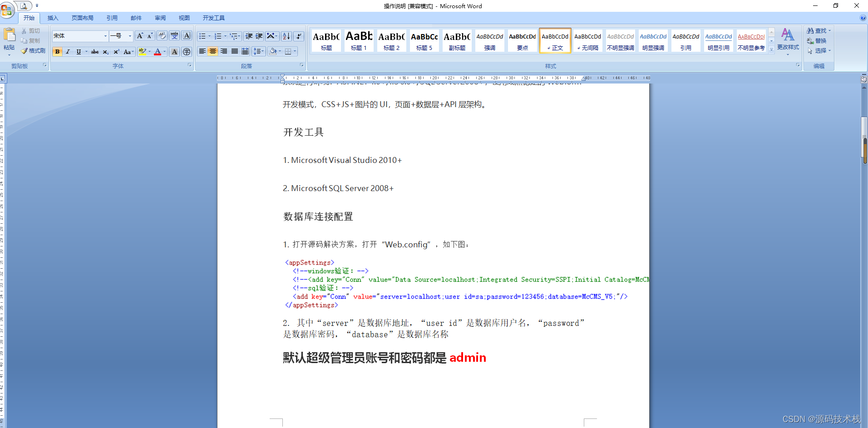This screenshot has height=428, width=868.
Task: Click the Format Painter brush (格式刷)
Action: click(x=33, y=51)
